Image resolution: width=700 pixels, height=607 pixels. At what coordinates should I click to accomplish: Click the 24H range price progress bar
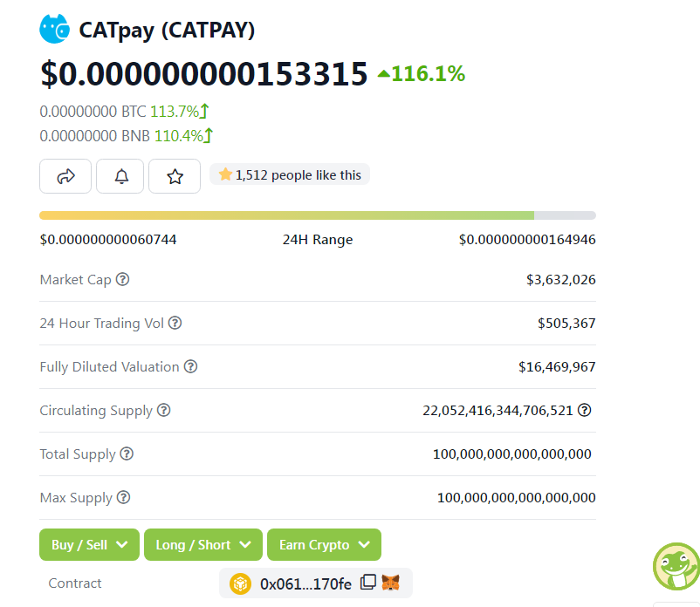pyautogui.click(x=318, y=215)
